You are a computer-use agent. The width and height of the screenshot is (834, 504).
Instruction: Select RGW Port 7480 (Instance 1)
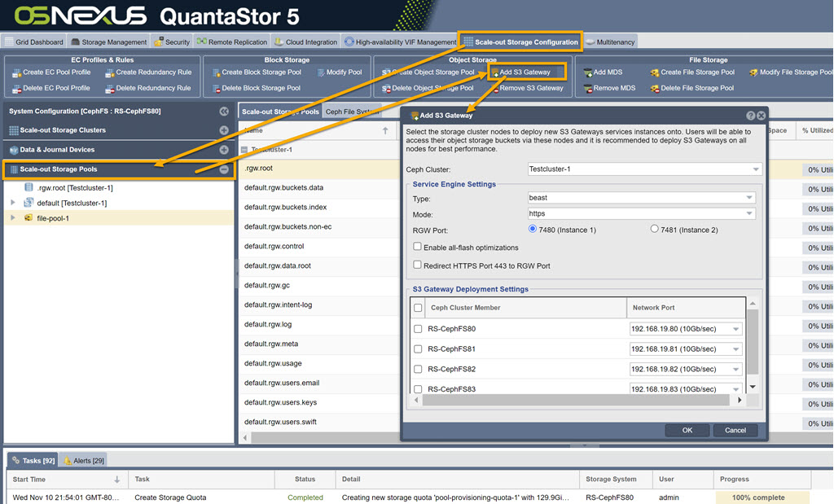click(533, 229)
